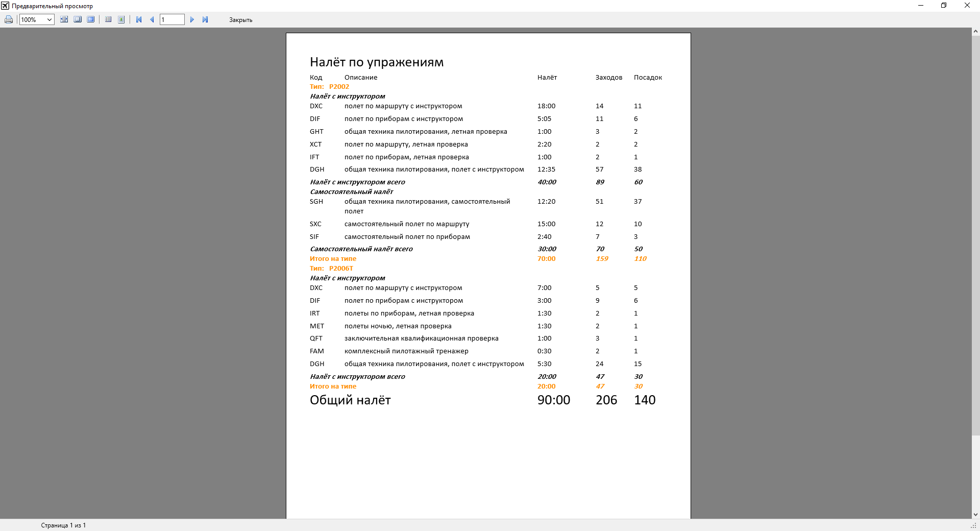Image resolution: width=980 pixels, height=531 pixels.
Task: Click the orange '70:00' type total
Action: [x=546, y=259]
